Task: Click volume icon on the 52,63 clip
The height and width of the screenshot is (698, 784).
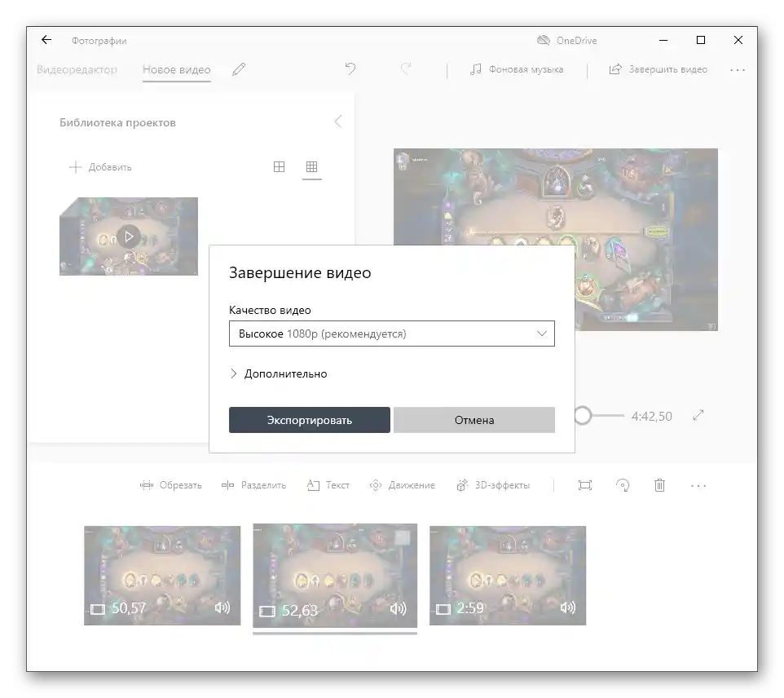Action: point(398,608)
